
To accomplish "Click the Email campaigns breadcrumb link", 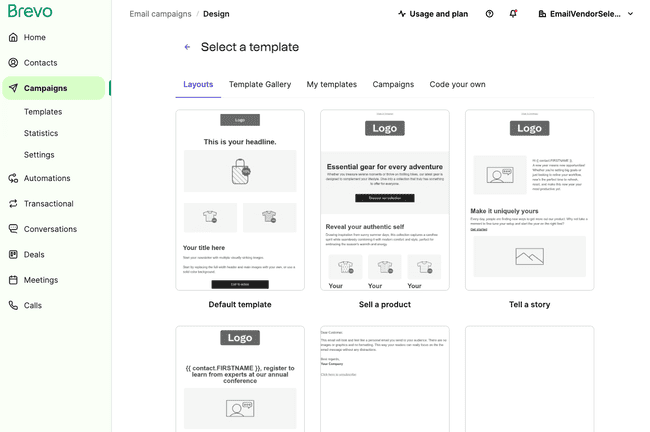I will [160, 14].
